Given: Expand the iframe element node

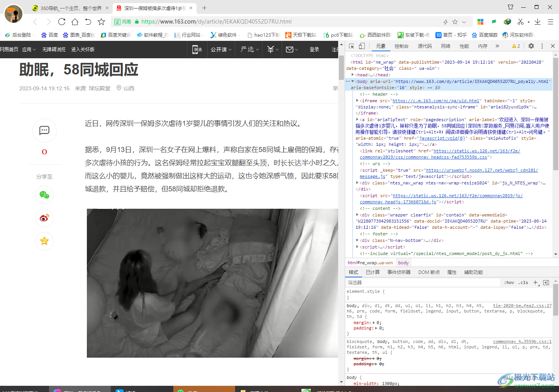Looking at the screenshot, I should click(x=357, y=101).
